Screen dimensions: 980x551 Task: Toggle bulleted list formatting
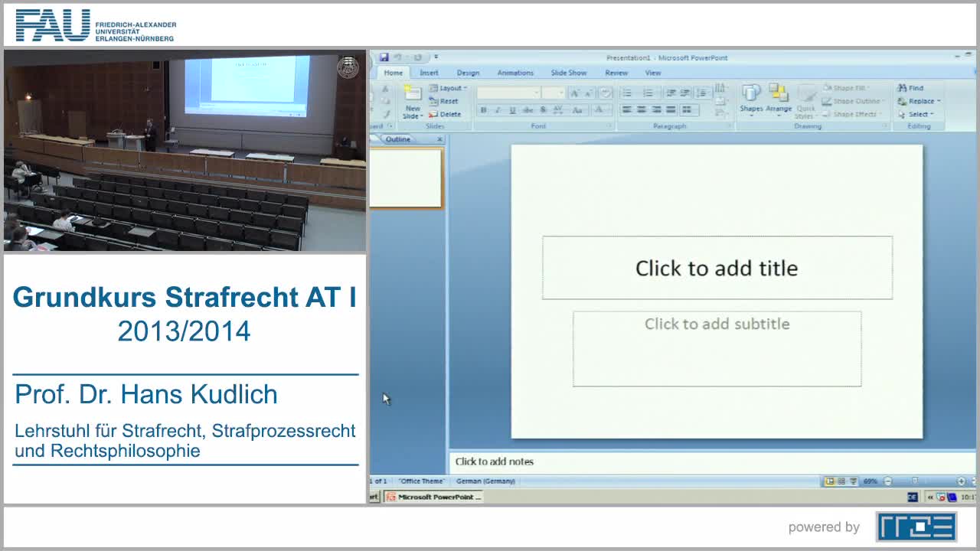(626, 92)
